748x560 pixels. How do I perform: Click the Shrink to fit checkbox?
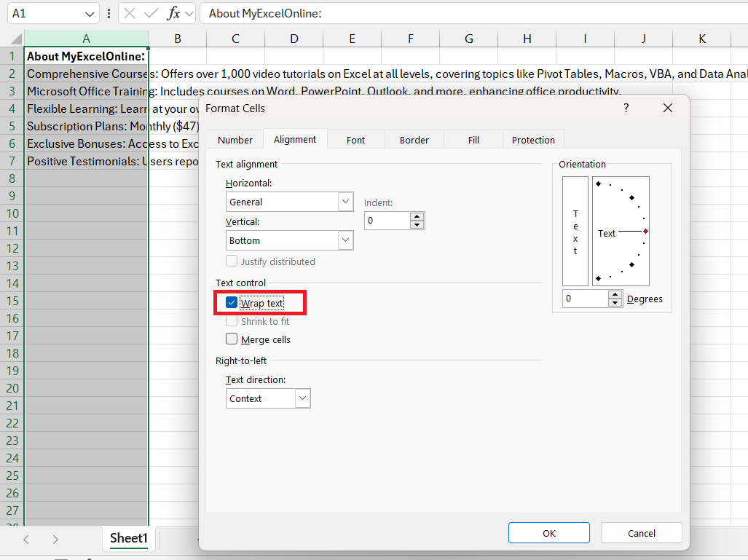pos(232,320)
